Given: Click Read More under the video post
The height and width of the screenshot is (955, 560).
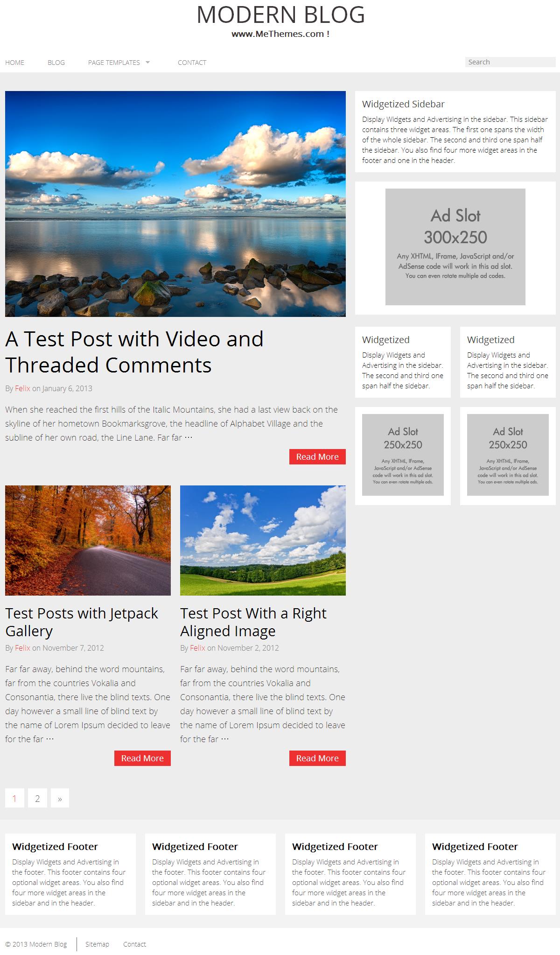Looking at the screenshot, I should (317, 456).
